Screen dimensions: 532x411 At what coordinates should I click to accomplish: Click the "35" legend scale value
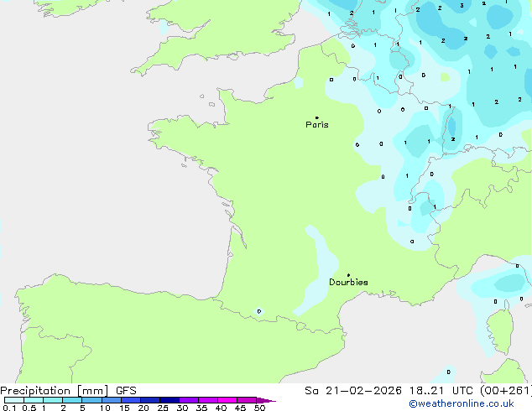[x=201, y=408]
